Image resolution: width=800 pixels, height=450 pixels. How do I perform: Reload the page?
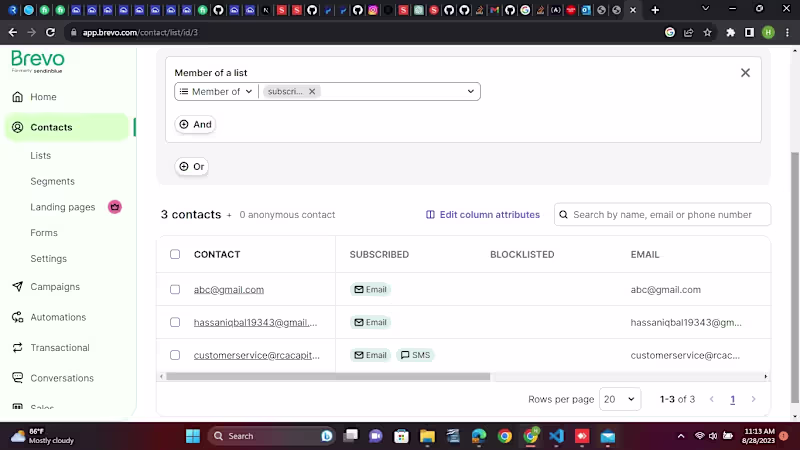point(50,32)
